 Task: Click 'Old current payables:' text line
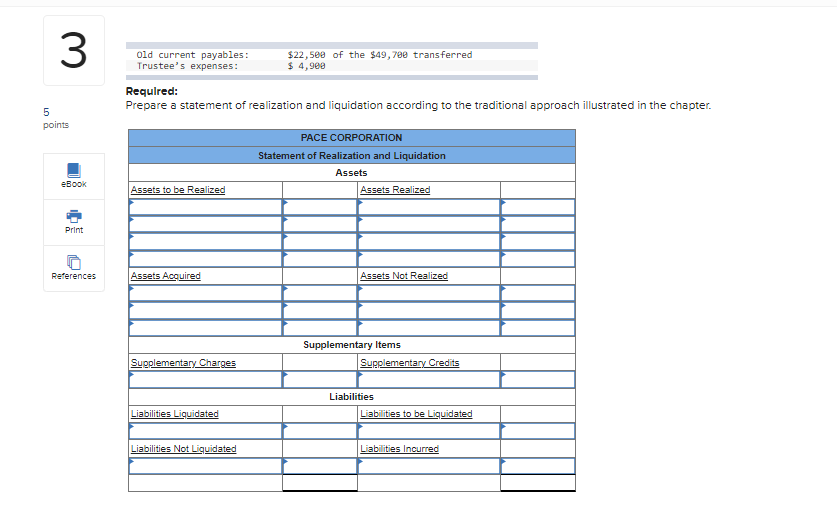193,55
